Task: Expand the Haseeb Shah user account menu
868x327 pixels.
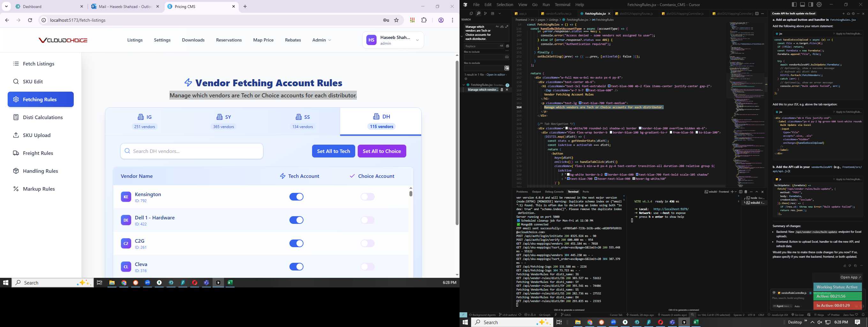Action: (393, 40)
